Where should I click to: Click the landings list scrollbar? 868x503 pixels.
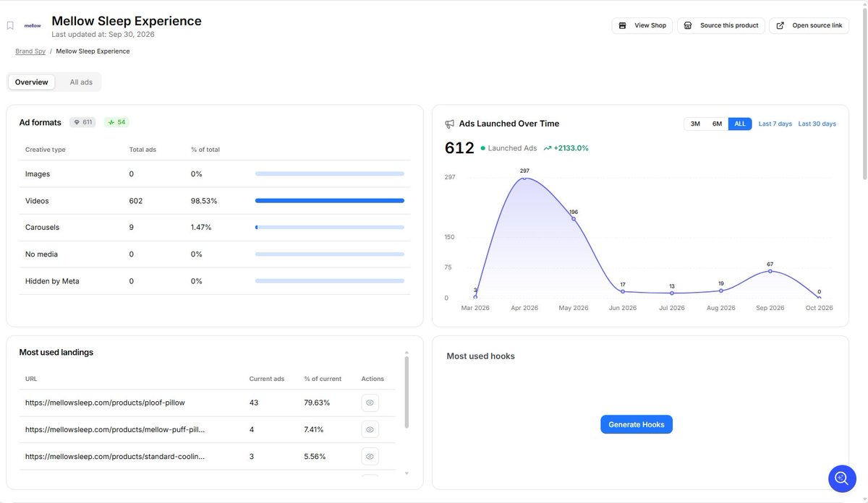tap(407, 392)
